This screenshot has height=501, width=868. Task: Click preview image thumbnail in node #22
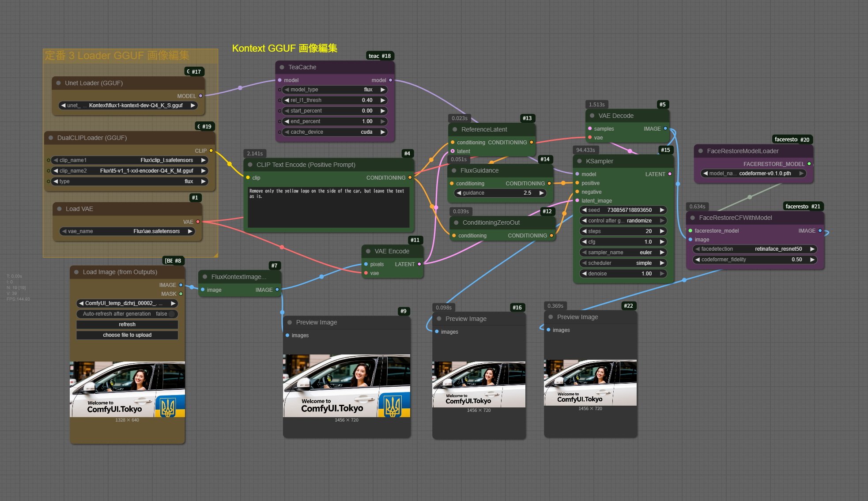click(x=590, y=382)
